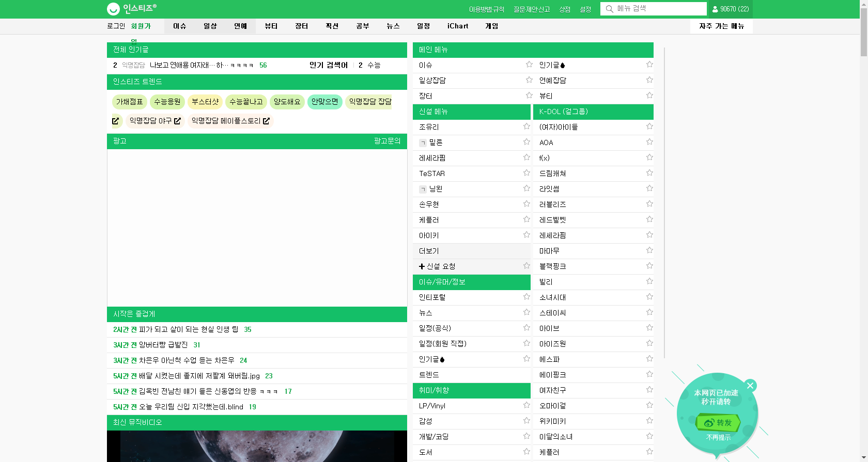Open the 일상 tab in navigation bar
This screenshot has width=868, height=462.
(x=210, y=26)
